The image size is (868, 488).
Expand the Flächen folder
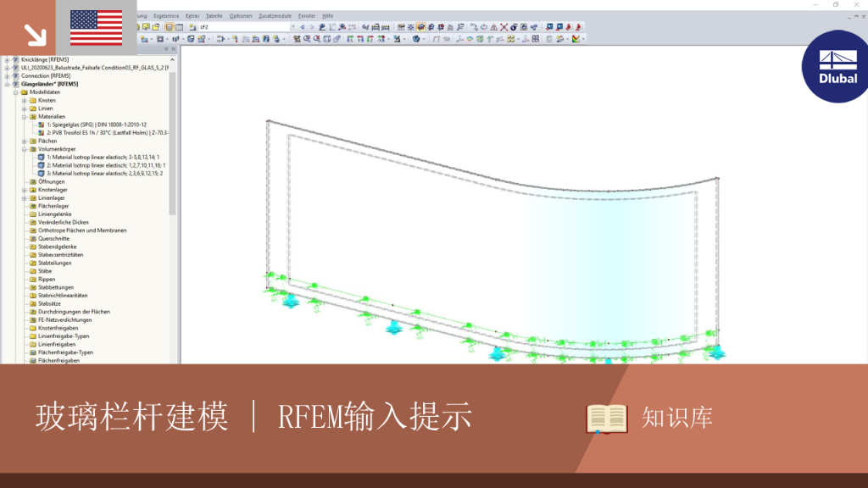pos(25,141)
